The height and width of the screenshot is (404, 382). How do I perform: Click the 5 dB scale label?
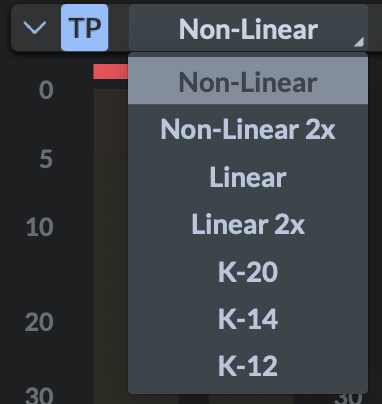(x=46, y=159)
